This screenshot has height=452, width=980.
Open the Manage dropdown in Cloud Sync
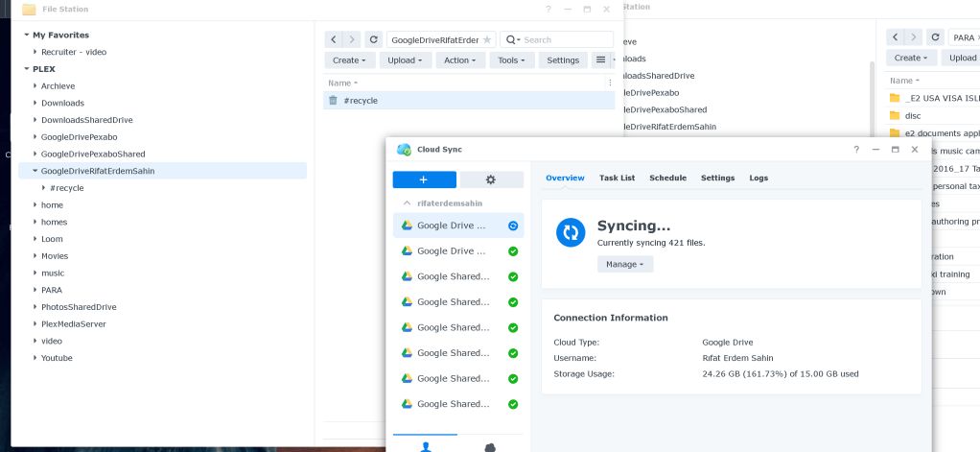(625, 264)
